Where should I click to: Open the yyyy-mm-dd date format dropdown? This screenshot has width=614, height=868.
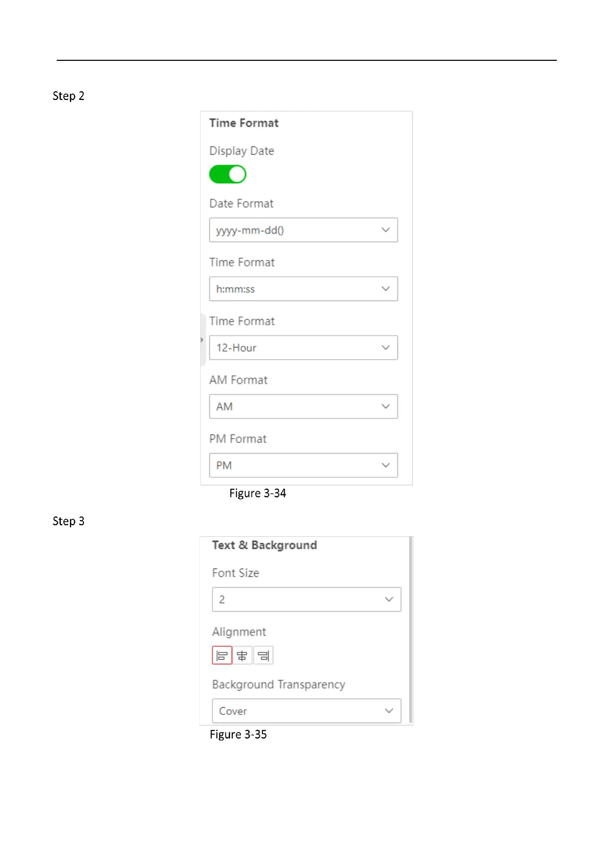(x=303, y=230)
